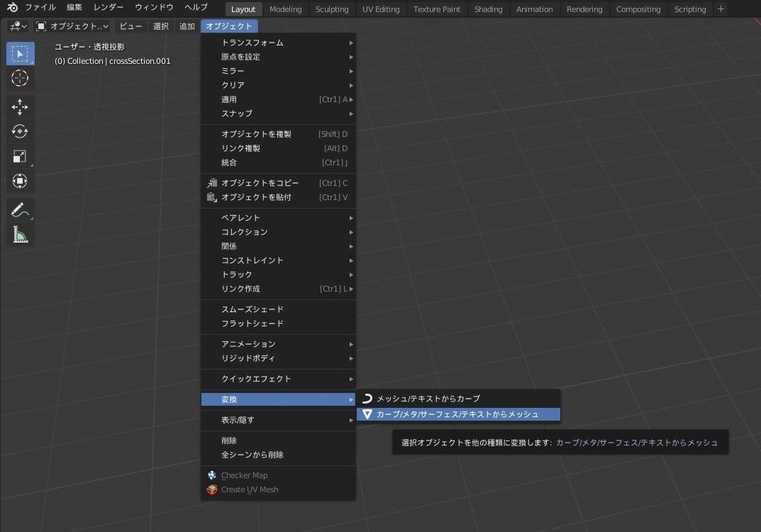Image resolution: width=761 pixels, height=532 pixels.
Task: Open the レンダー menu
Action: (x=109, y=7)
